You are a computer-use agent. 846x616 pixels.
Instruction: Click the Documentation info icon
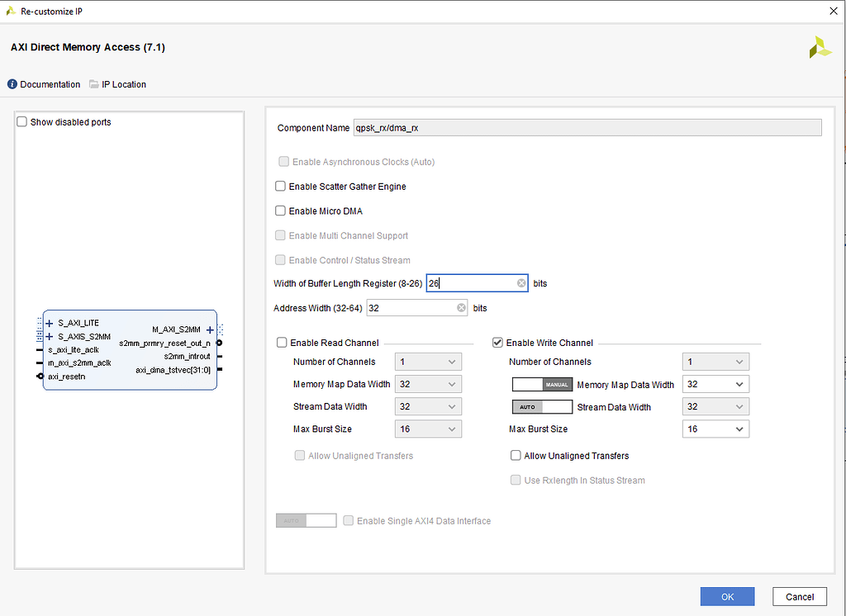click(11, 83)
